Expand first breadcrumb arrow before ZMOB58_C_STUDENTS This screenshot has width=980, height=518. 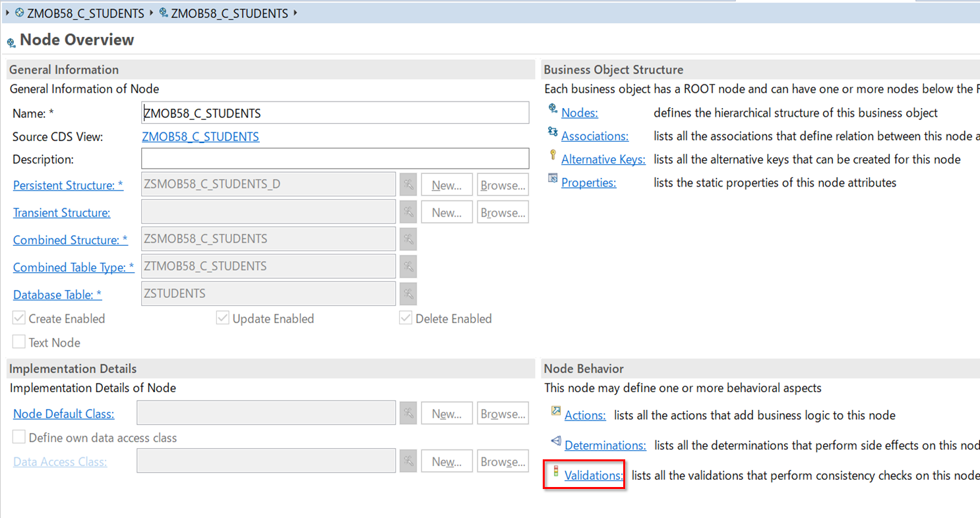pos(7,13)
